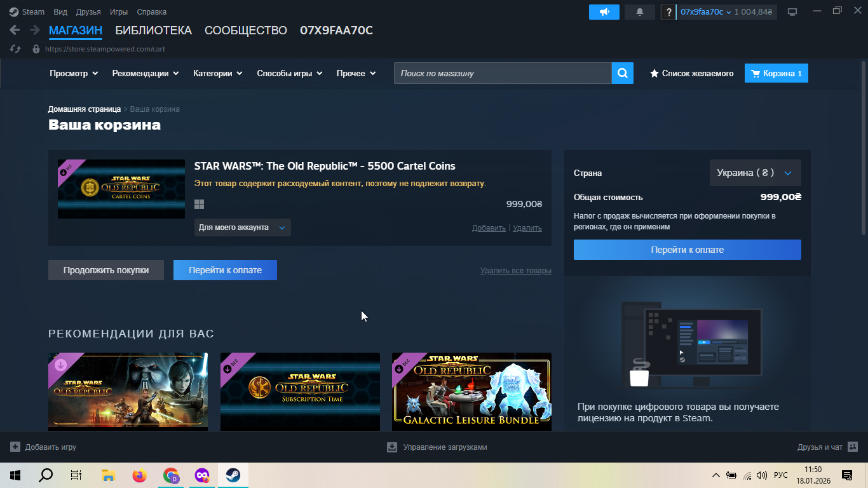This screenshot has width=868, height=488.
Task: Click the question mark help icon
Action: point(668,12)
